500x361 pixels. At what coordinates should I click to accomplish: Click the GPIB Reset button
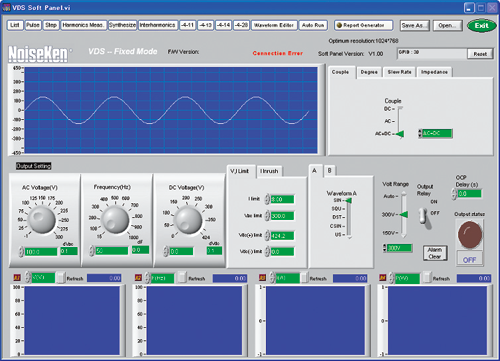pos(480,54)
